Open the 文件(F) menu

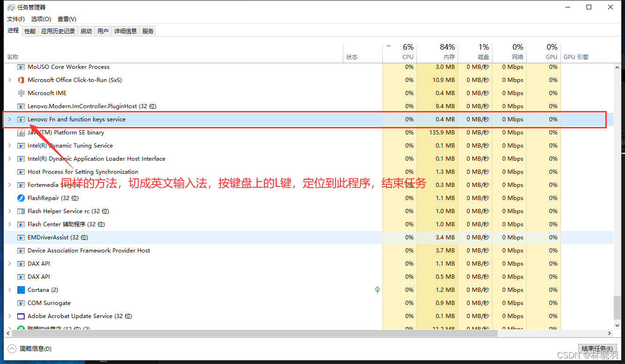pyautogui.click(x=16, y=19)
